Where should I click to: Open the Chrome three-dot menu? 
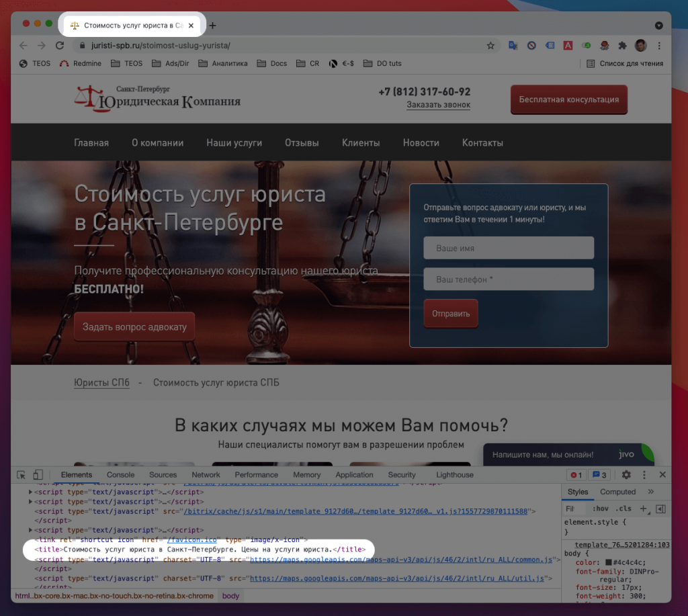pyautogui.click(x=659, y=46)
